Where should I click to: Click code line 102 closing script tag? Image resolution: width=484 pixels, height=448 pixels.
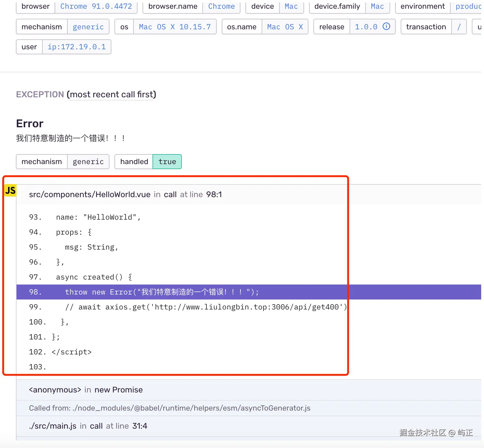point(249,352)
